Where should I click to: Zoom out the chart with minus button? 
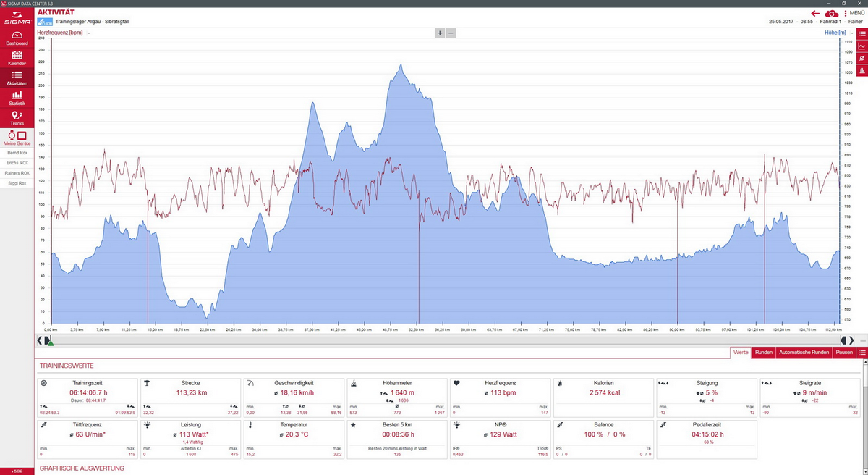point(451,33)
